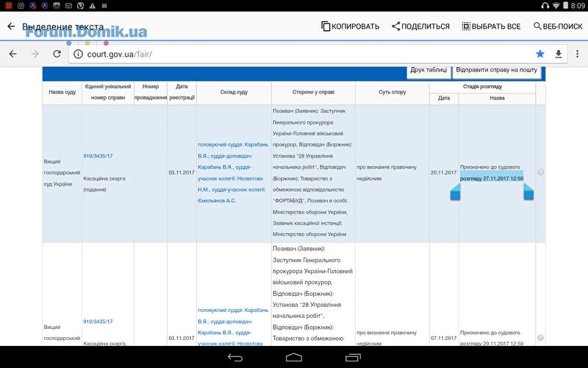The height and width of the screenshot is (368, 588).
Task: Tap the court.gov.ua/fair/ address bar
Action: pos(294,54)
